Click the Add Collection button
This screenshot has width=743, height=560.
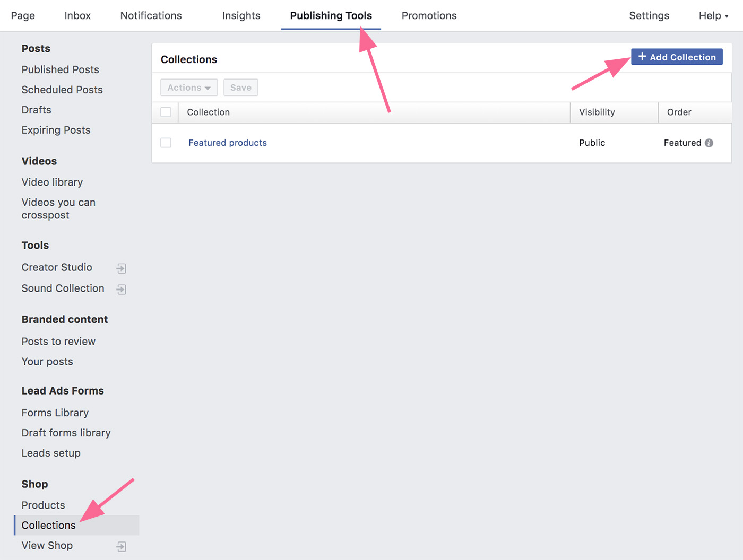pos(677,57)
